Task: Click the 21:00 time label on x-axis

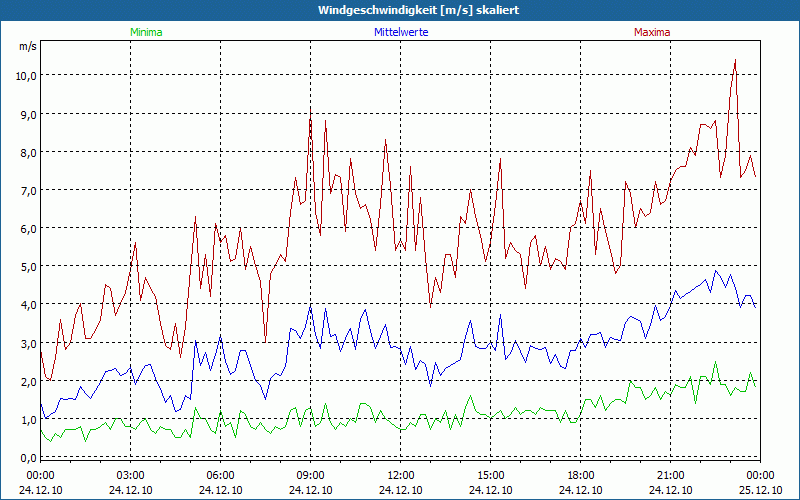Action: 670,476
